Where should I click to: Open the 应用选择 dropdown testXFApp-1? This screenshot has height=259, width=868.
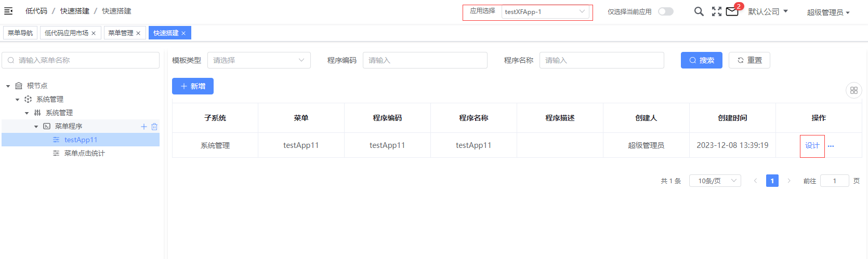[545, 11]
